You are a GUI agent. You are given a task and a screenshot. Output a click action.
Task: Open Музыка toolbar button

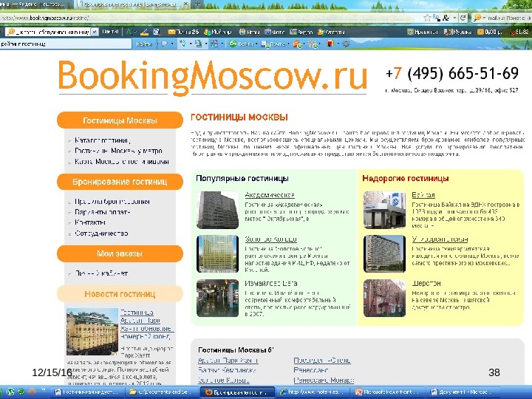[458, 32]
